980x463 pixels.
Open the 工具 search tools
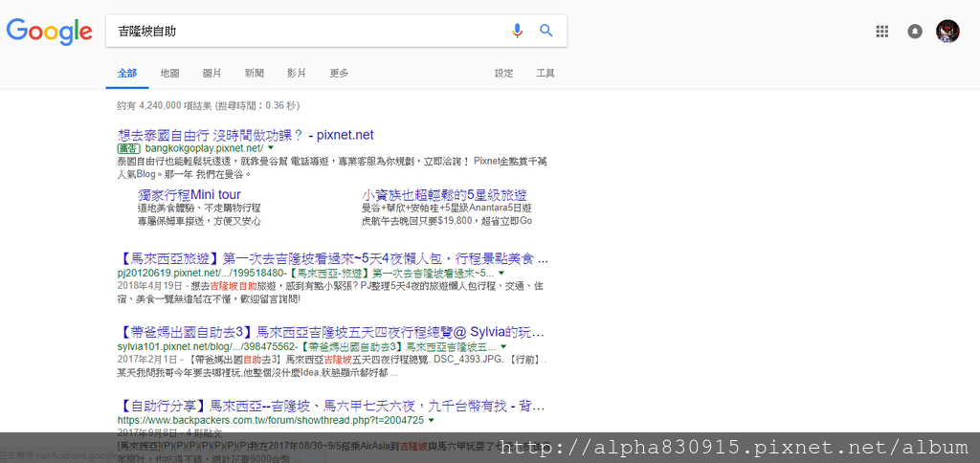[x=545, y=73]
